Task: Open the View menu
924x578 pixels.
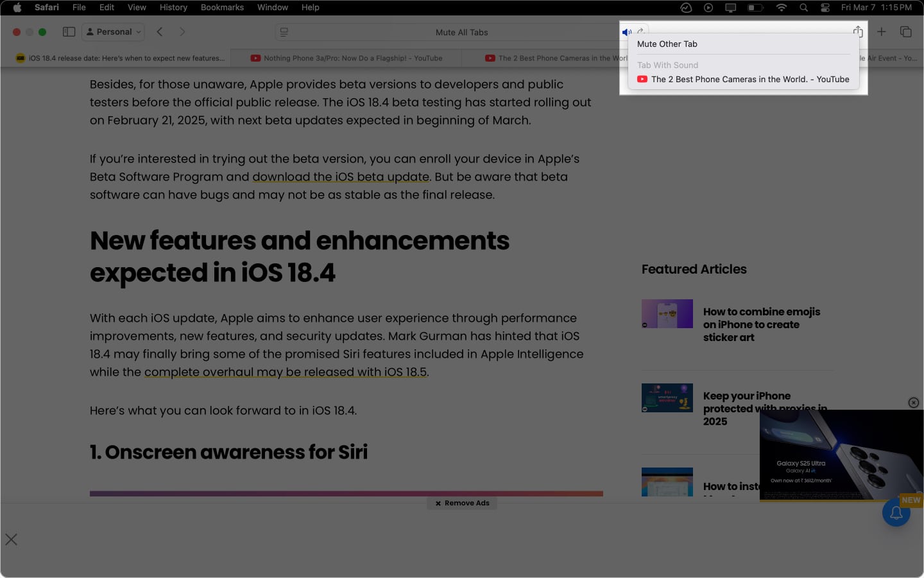Action: (137, 8)
